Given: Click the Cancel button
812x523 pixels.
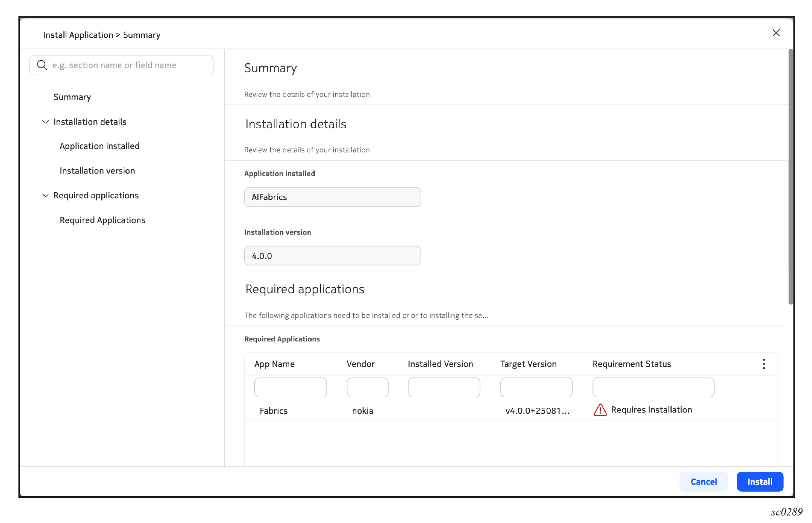Looking at the screenshot, I should pyautogui.click(x=703, y=481).
